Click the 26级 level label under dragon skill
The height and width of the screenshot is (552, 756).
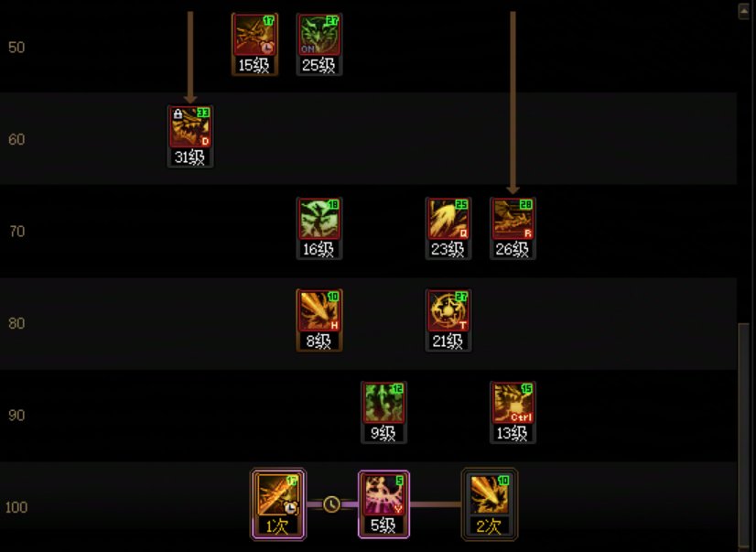pos(513,249)
